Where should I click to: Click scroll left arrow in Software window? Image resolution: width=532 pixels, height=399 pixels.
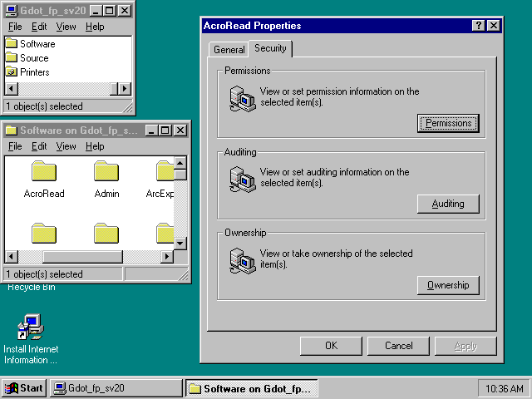pos(12,257)
